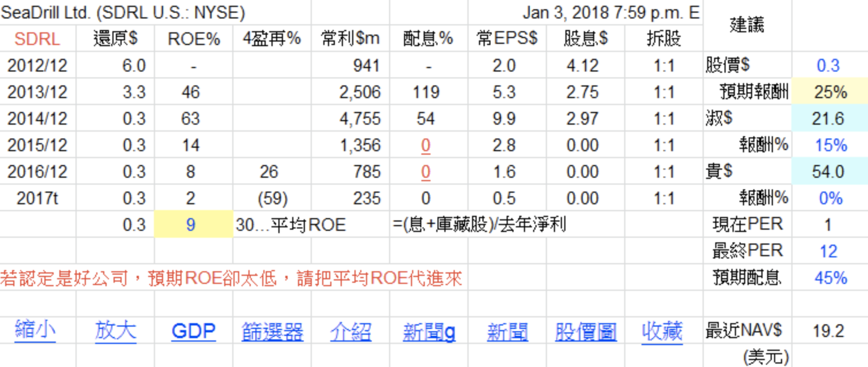Select the 2012/12 股息 value 4.12
This screenshot has height=367, width=868.
click(583, 65)
